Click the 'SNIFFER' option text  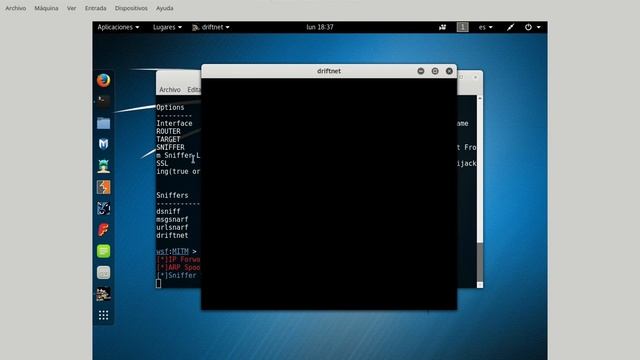click(170, 147)
